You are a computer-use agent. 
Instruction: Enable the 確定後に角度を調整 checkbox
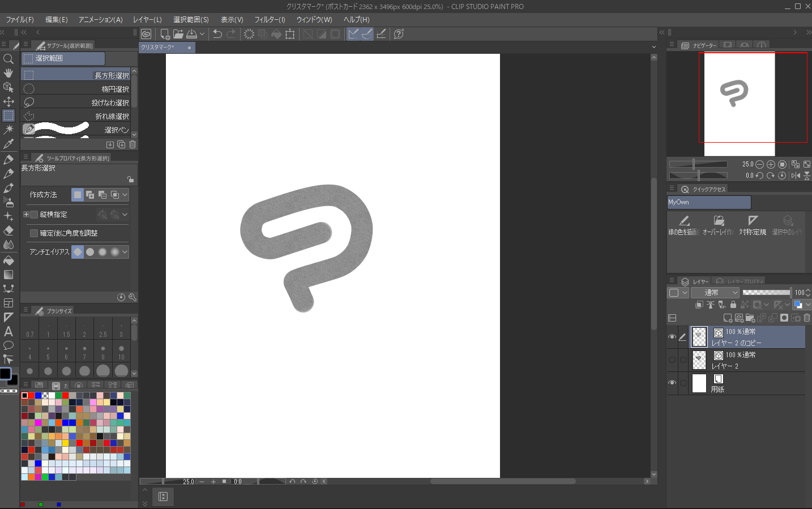coord(34,233)
